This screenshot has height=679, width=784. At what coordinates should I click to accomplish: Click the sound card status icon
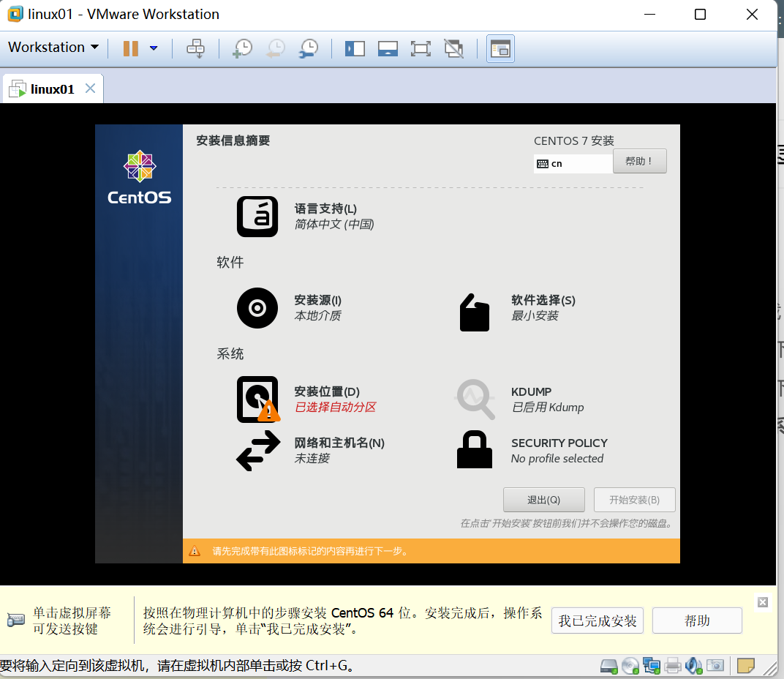click(x=693, y=666)
